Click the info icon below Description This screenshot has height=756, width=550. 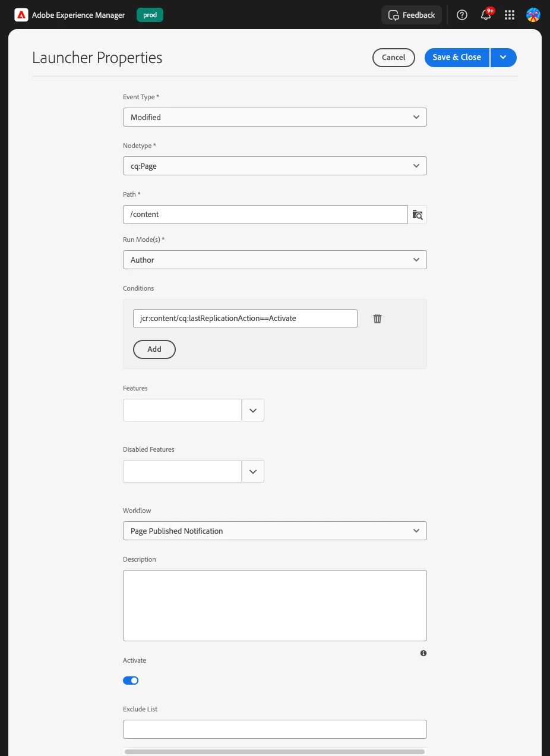(423, 653)
